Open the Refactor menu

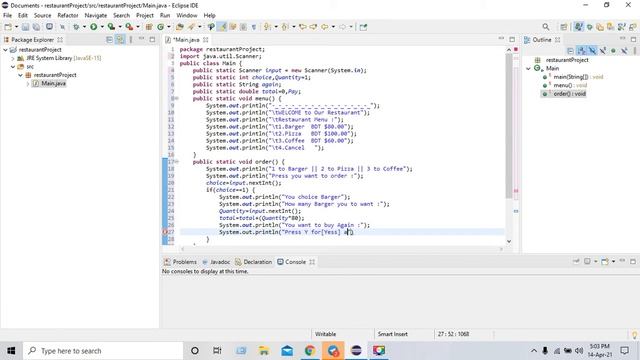pyautogui.click(x=68, y=16)
